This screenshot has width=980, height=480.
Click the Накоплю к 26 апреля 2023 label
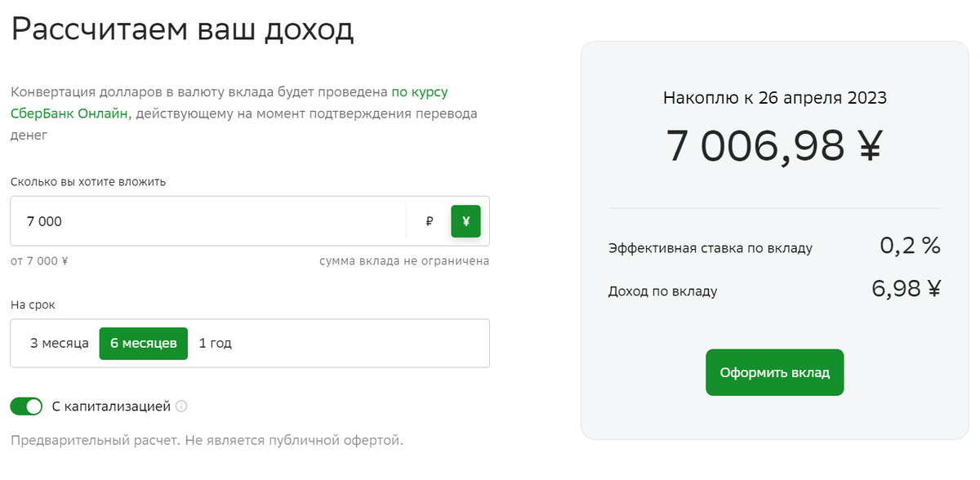[774, 98]
